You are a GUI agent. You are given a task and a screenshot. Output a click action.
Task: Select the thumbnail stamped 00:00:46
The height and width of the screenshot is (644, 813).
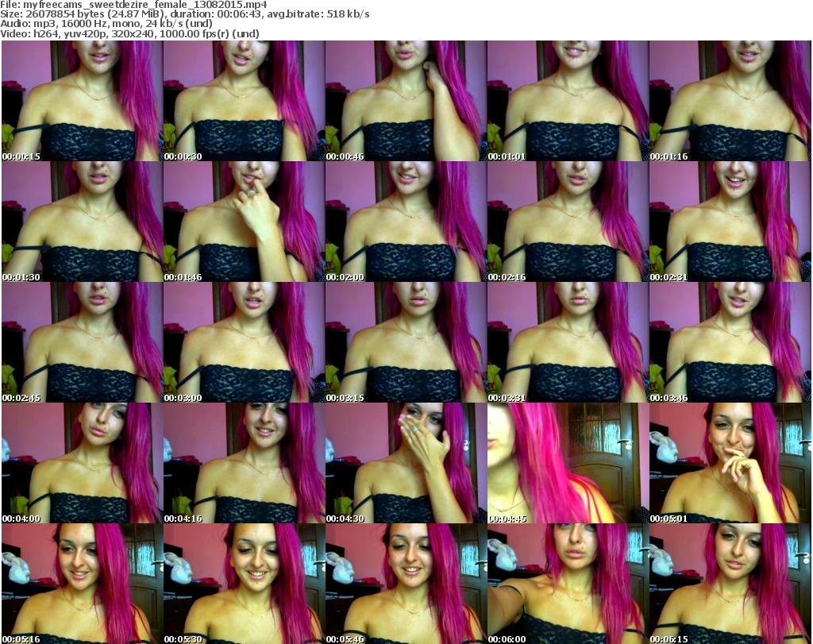pyautogui.click(x=406, y=101)
